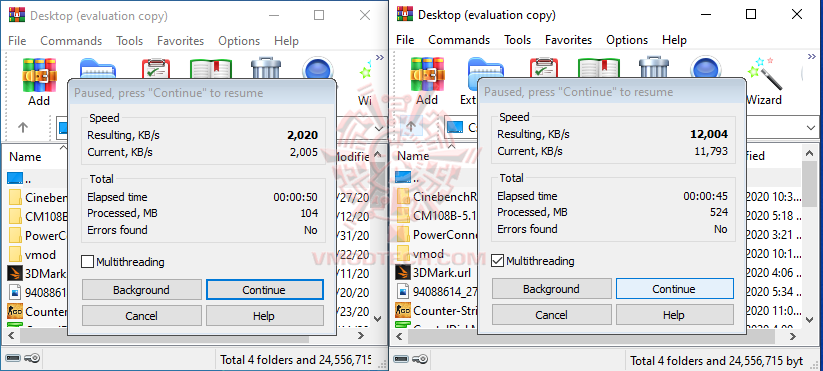This screenshot has height=371, width=823.
Task: Open Commands menu in left window
Action: pyautogui.click(x=71, y=40)
